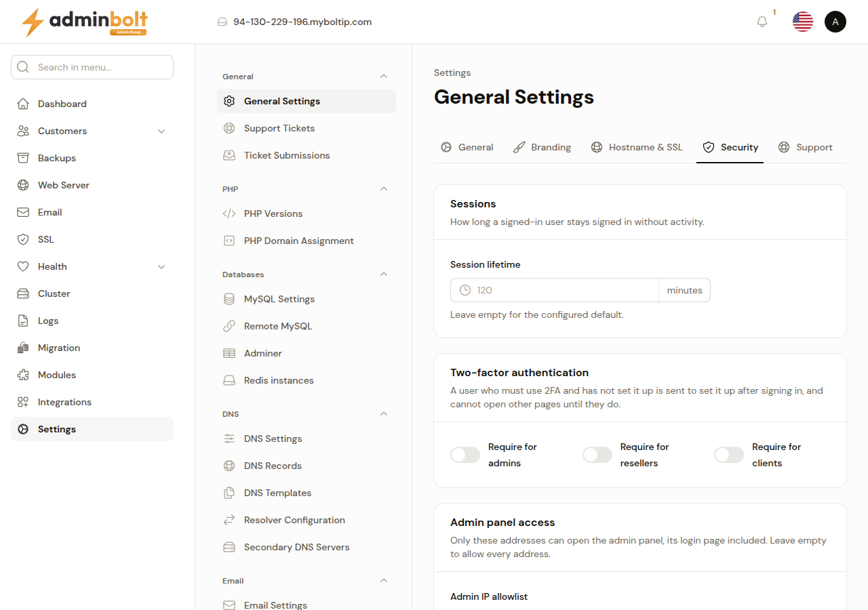Focus the Session lifetime input

pos(555,290)
